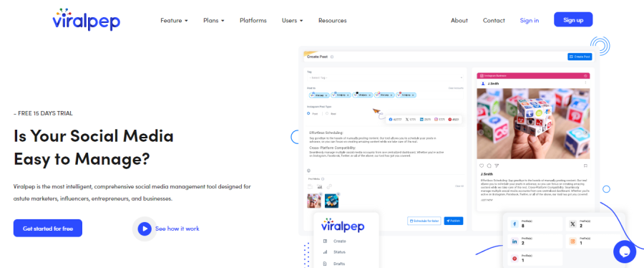This screenshot has width=644, height=268.
Task: Click the Pinterest icon showing 4923
Action: click(x=450, y=119)
